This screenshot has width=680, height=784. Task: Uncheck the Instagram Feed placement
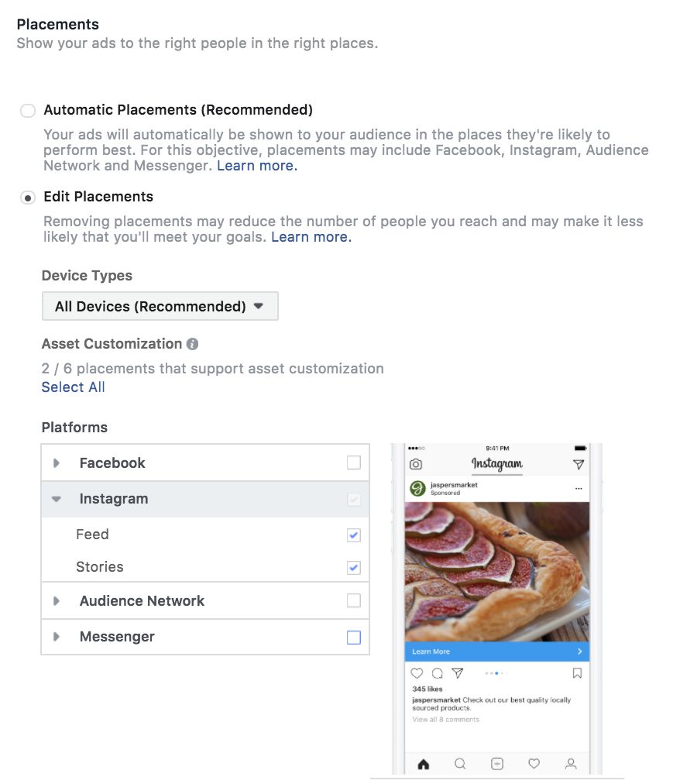point(354,535)
